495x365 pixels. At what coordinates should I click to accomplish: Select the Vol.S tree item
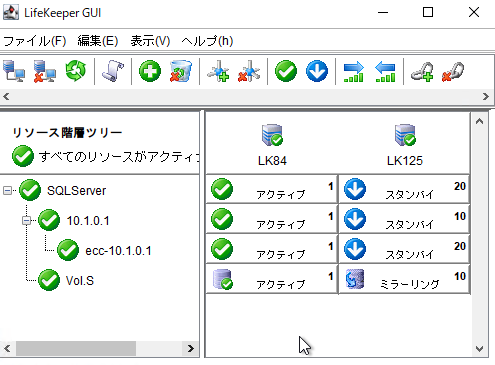click(x=80, y=281)
